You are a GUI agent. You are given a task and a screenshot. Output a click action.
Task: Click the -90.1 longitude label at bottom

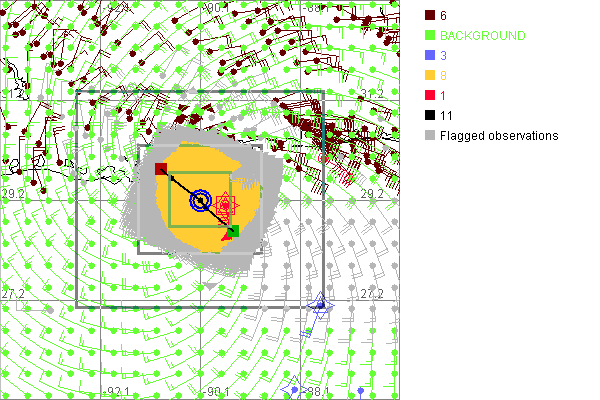point(217,392)
